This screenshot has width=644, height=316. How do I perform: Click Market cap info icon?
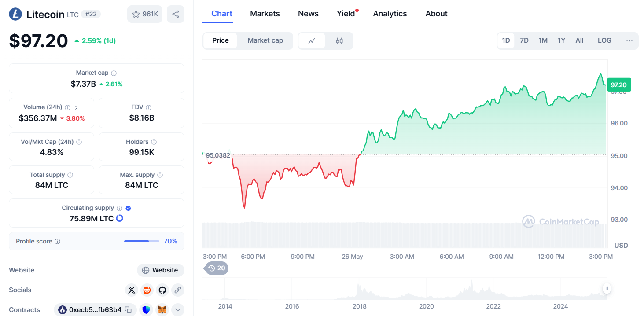tap(114, 73)
